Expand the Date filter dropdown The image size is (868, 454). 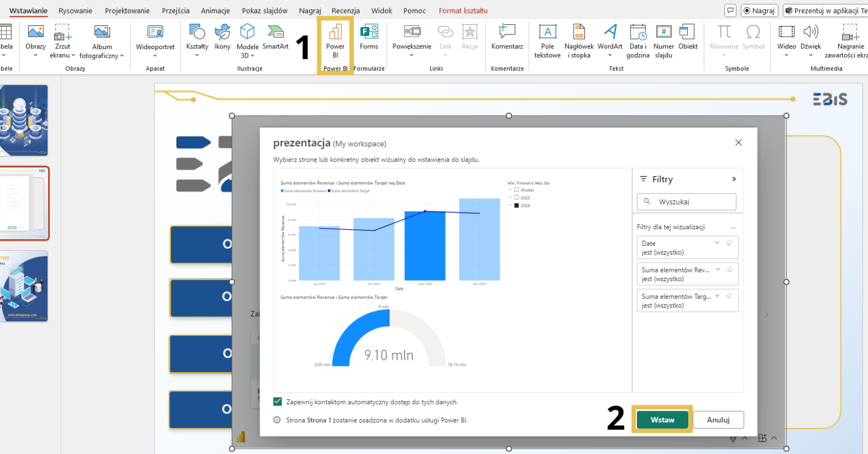click(x=717, y=243)
